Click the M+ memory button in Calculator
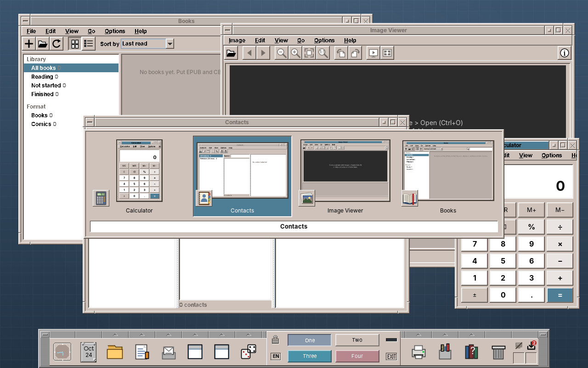 pyautogui.click(x=531, y=210)
